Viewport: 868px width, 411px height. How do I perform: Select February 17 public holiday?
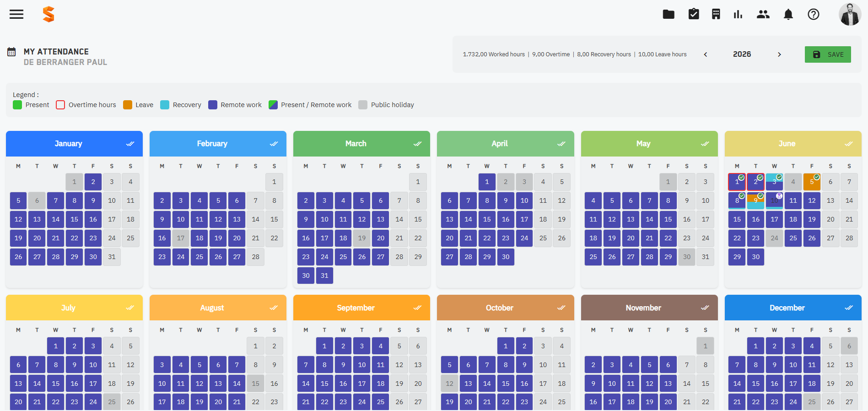tap(181, 238)
